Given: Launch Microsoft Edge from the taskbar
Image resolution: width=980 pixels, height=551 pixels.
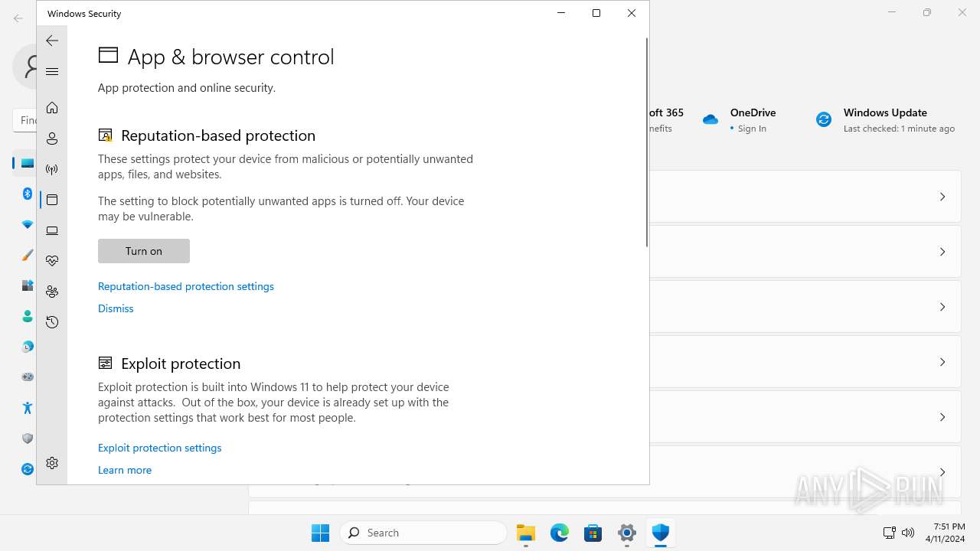Looking at the screenshot, I should click(560, 533).
